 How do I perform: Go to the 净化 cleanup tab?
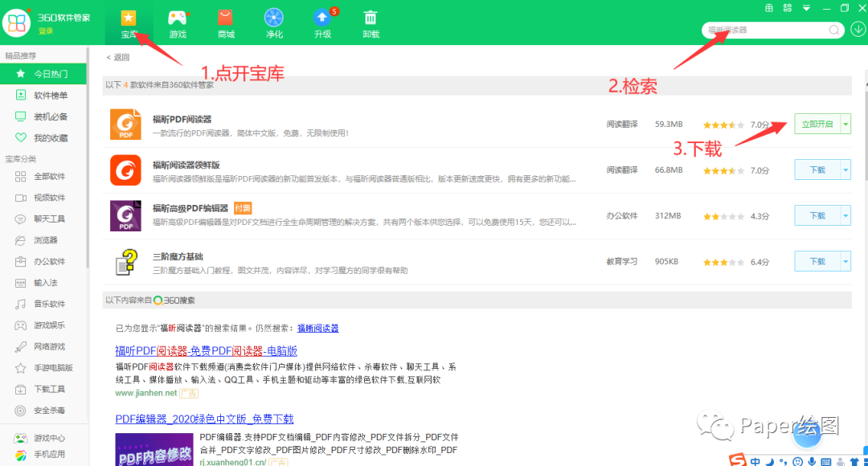(x=274, y=24)
